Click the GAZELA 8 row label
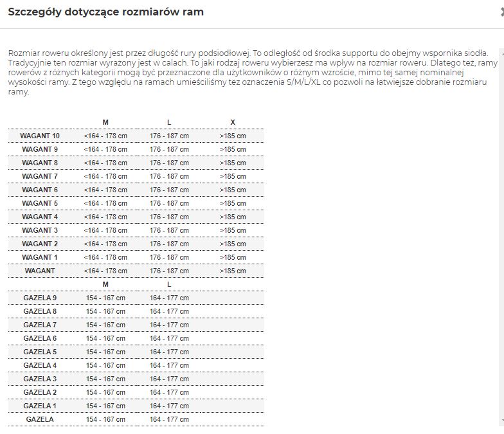This screenshot has height=434, width=504. point(40,311)
